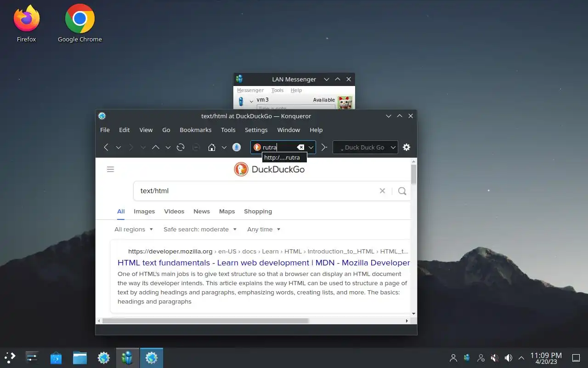Click the muted audio volume tray icon

(x=495, y=357)
